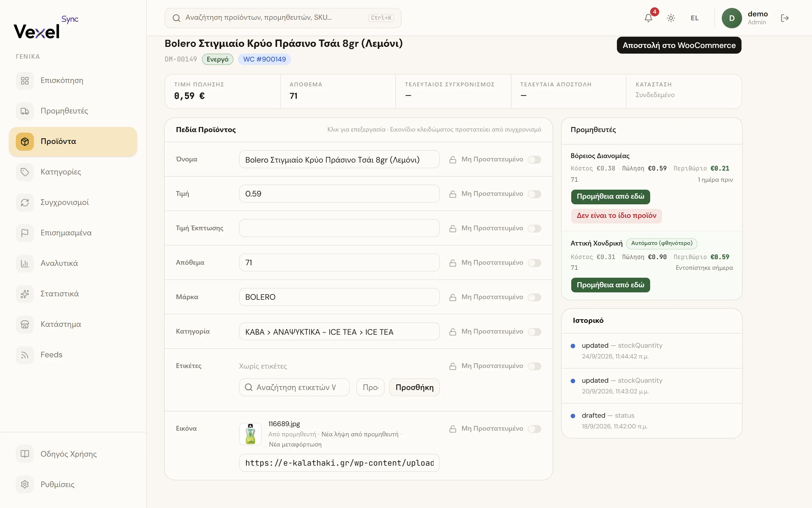
Task: Log out using the exit icon
Action: point(784,18)
